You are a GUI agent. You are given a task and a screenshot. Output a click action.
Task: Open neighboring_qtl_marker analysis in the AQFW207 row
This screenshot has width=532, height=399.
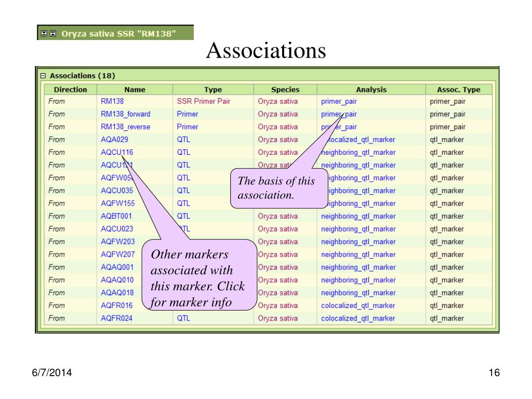(358, 255)
